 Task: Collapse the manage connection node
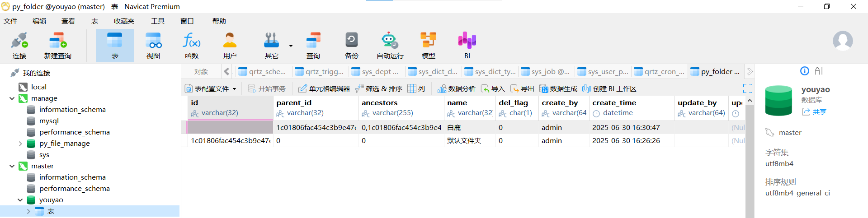click(12, 98)
